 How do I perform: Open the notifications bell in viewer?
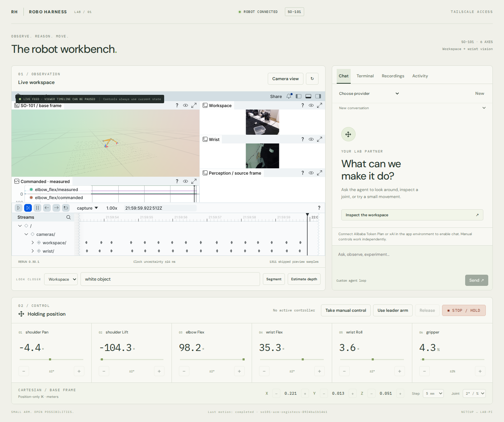[x=289, y=96]
